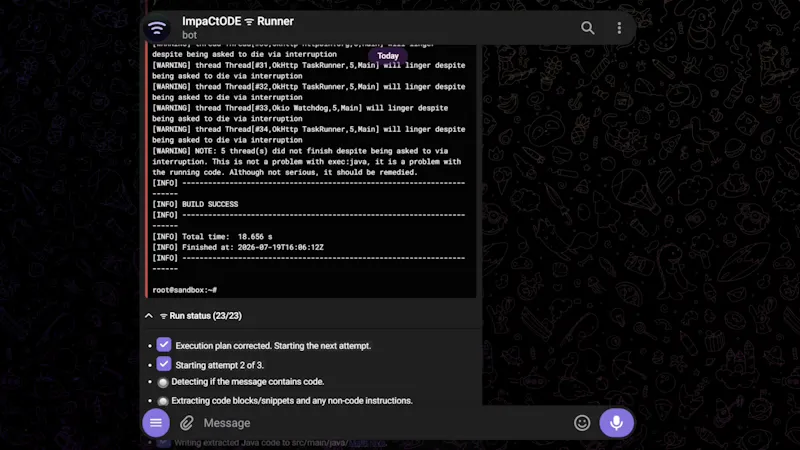Viewport: 800px width, 450px height.
Task: Click the Thread[#34,OkHttp TaskRunner warning line
Action: tap(309, 135)
